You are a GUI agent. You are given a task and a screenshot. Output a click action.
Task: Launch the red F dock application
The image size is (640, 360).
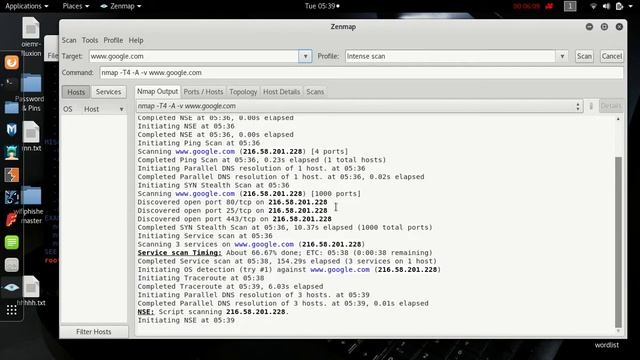(11, 220)
